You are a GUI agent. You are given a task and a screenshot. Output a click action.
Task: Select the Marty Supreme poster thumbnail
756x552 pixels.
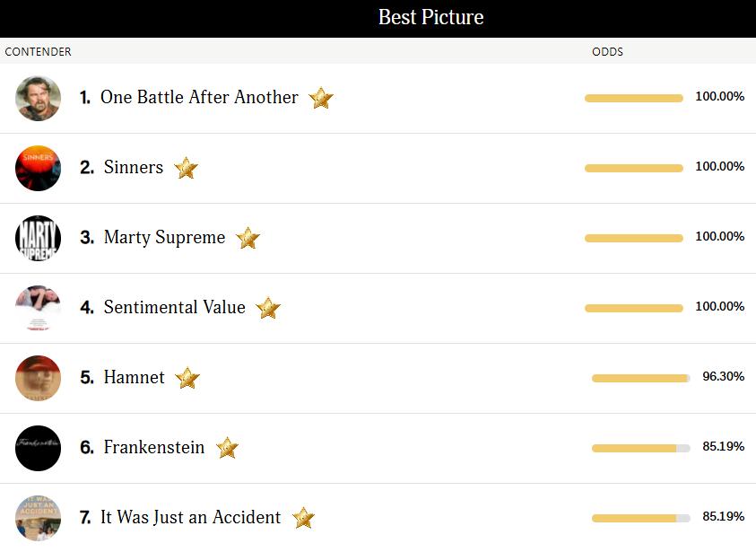pos(38,238)
